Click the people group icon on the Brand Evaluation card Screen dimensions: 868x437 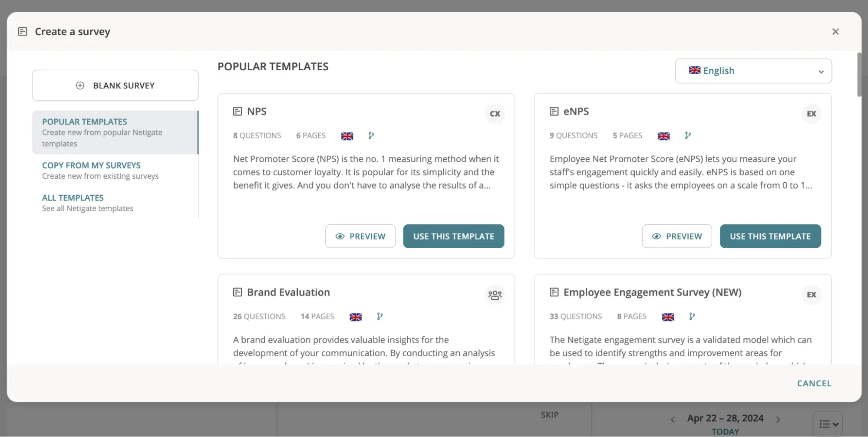coord(495,295)
